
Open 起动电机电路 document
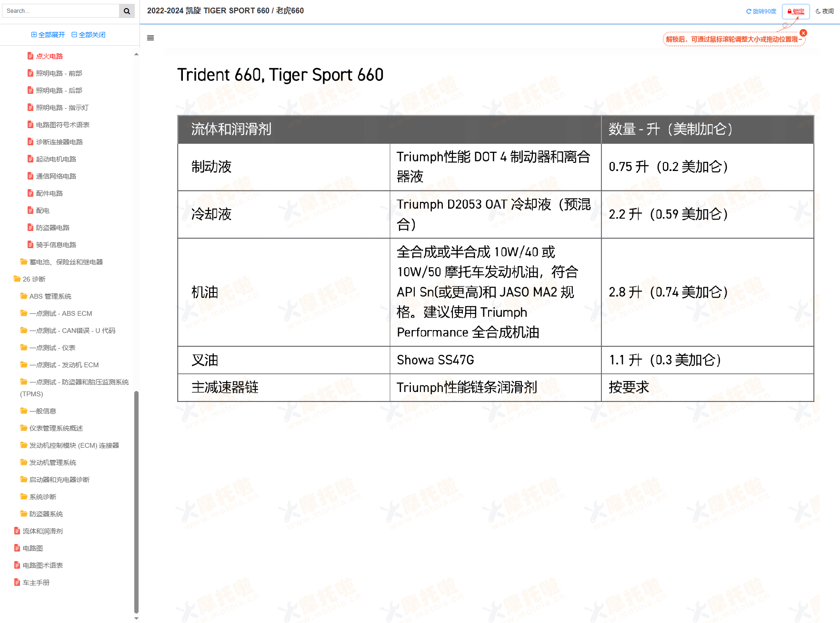coord(52,159)
